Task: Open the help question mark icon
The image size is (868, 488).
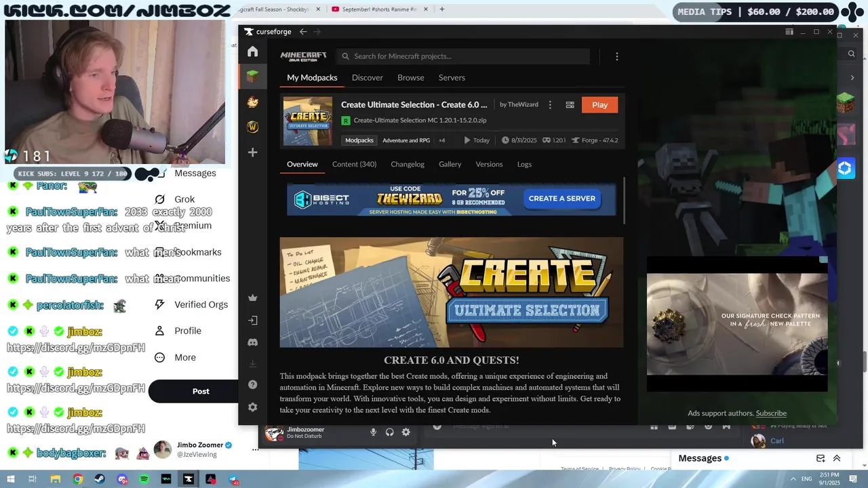Action: pyautogui.click(x=253, y=385)
